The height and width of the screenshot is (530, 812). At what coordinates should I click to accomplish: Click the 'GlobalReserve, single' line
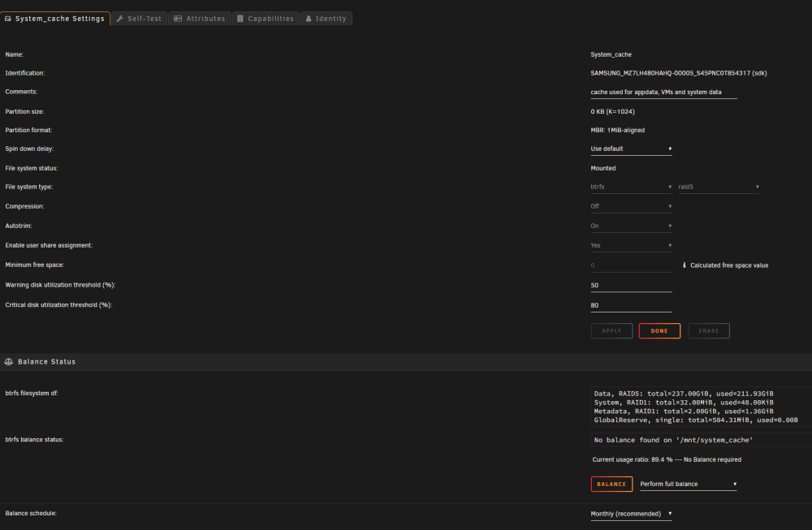[696, 420]
